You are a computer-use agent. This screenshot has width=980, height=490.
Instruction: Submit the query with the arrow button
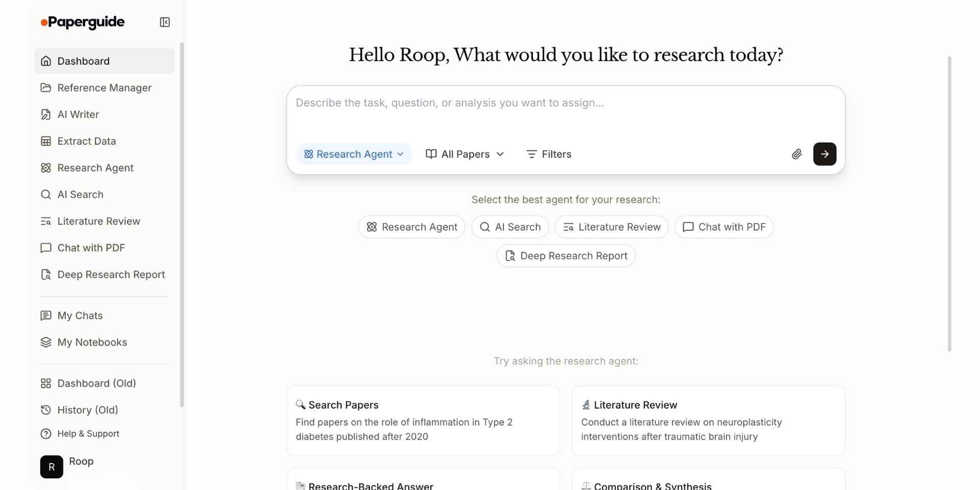[825, 154]
